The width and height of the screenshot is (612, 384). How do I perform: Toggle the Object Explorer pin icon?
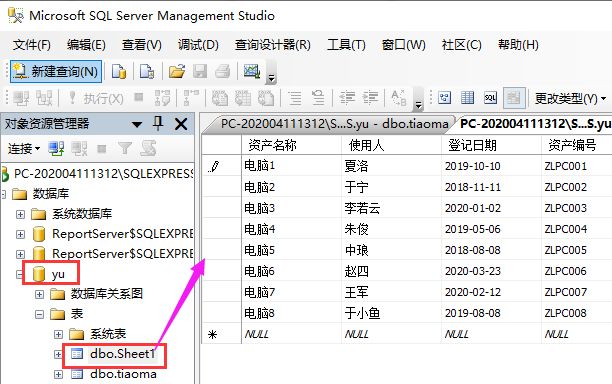158,124
